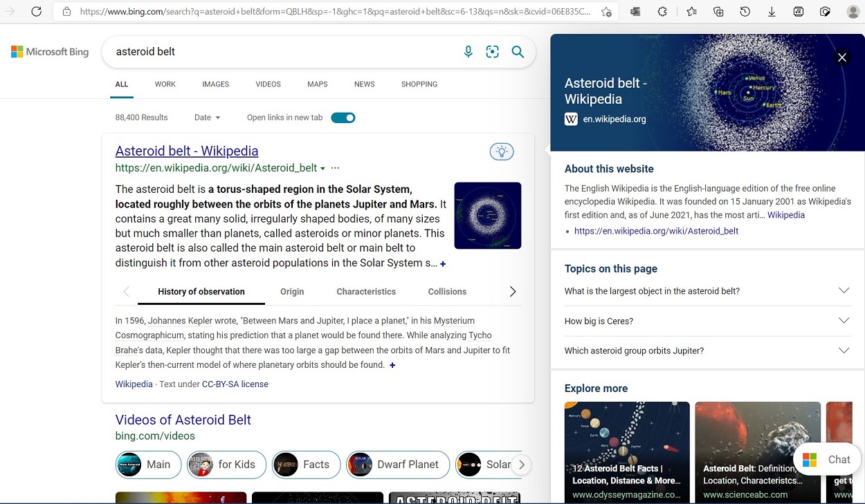Switch to the NEWS tab
The height and width of the screenshot is (504, 865).
[x=365, y=84]
